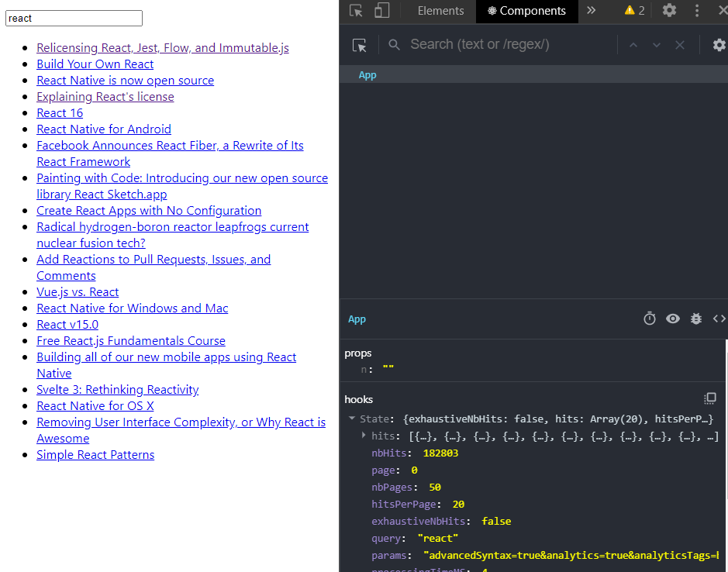This screenshot has height=572, width=728.
Task: Toggle the device toolbar icon
Action: tap(381, 11)
